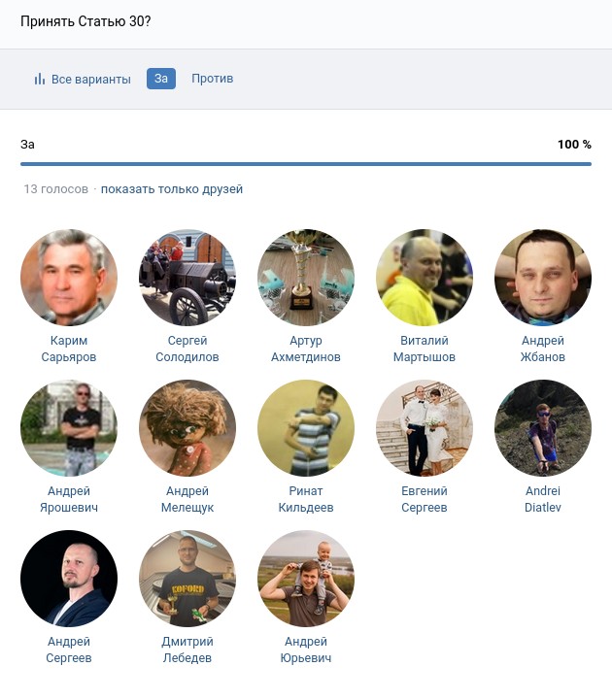The height and width of the screenshot is (700, 612).
Task: Click показать только друзей link
Action: [172, 189]
